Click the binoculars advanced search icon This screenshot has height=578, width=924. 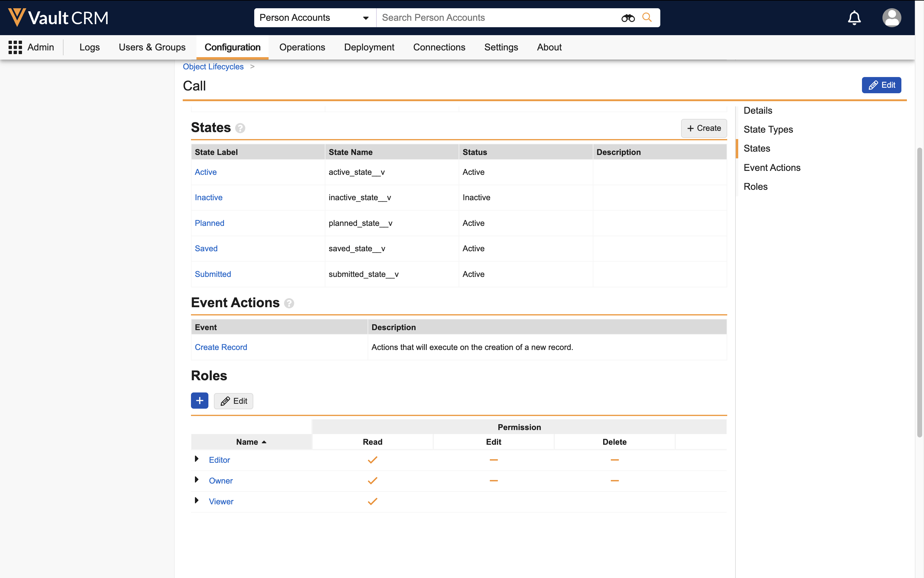tap(628, 18)
